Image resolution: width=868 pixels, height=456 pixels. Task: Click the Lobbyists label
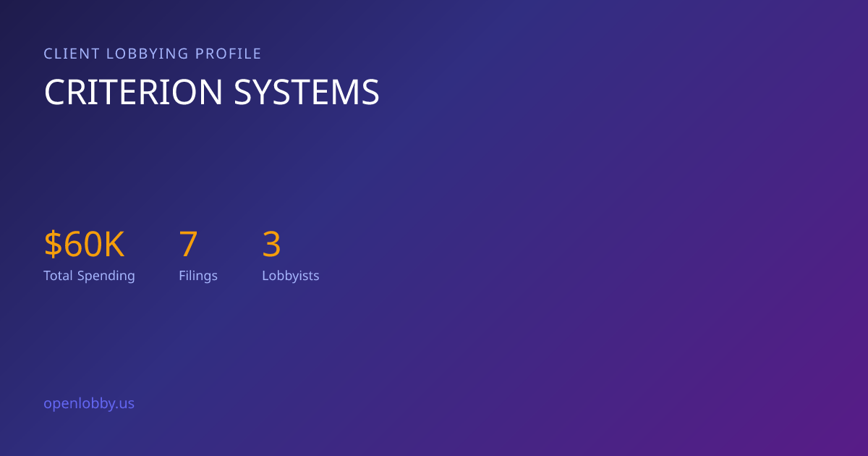click(291, 276)
